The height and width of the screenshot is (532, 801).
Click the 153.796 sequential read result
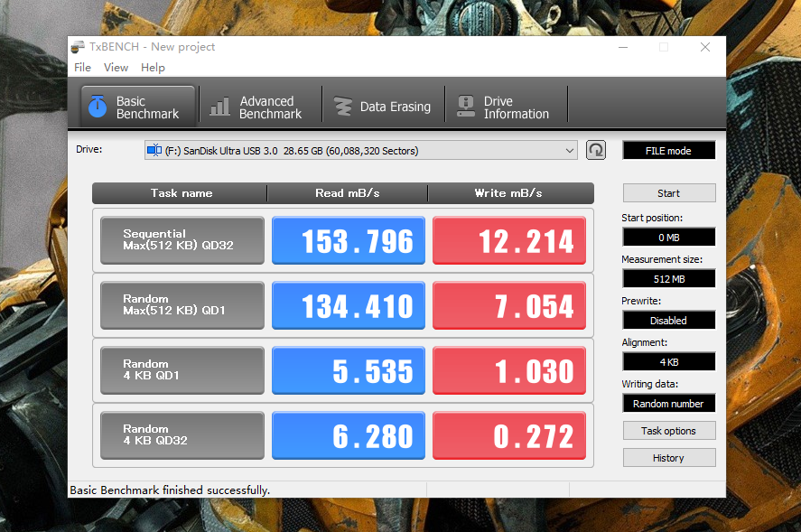(x=349, y=240)
